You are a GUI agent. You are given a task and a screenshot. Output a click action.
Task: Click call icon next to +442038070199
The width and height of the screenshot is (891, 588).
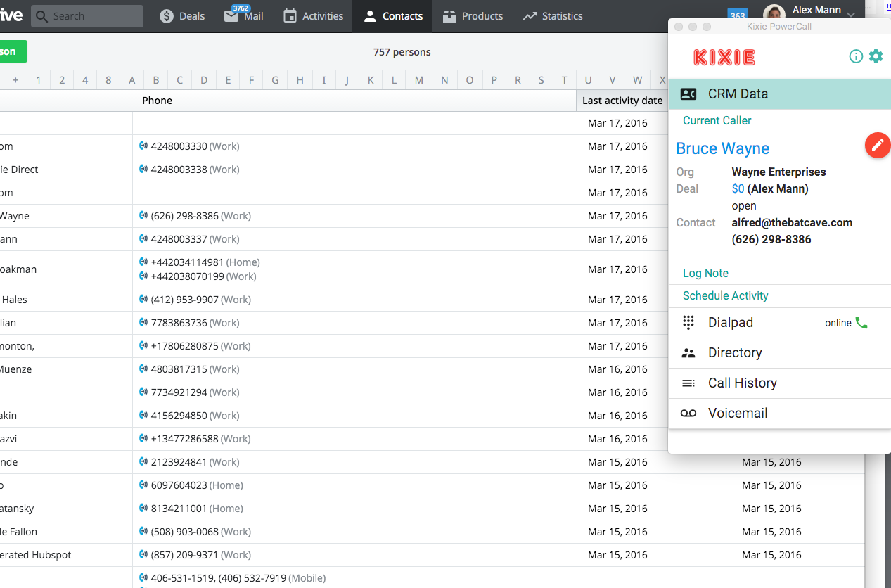[143, 276]
